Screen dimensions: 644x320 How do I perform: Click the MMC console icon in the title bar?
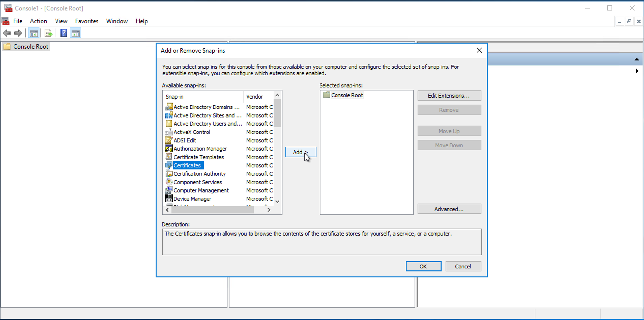[x=8, y=8]
